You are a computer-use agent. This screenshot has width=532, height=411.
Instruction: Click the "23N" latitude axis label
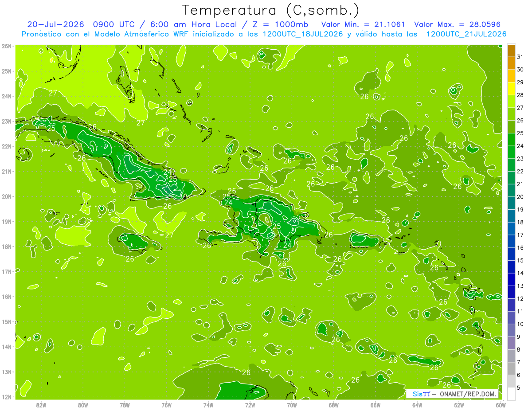point(7,121)
